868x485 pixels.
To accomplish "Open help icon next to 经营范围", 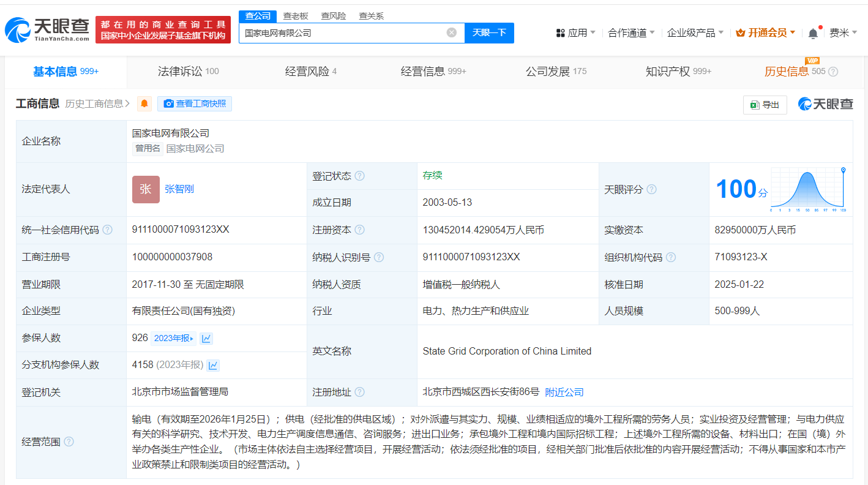I will point(69,442).
